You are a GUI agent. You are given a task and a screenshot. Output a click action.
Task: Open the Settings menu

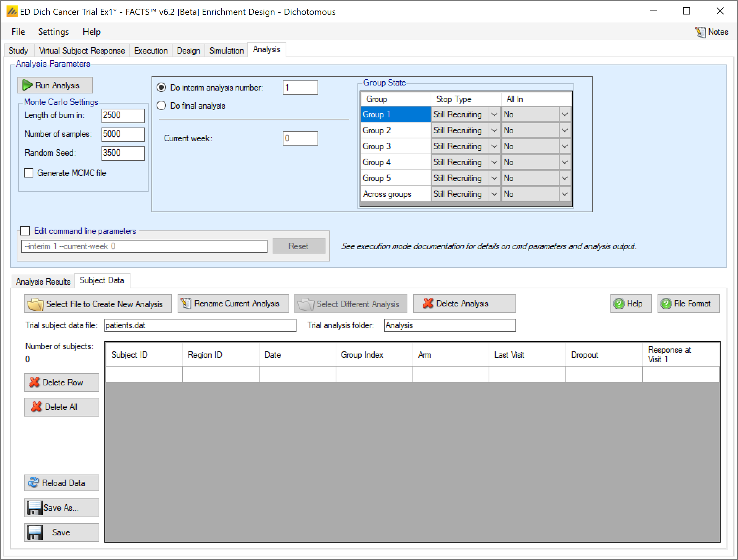point(53,32)
